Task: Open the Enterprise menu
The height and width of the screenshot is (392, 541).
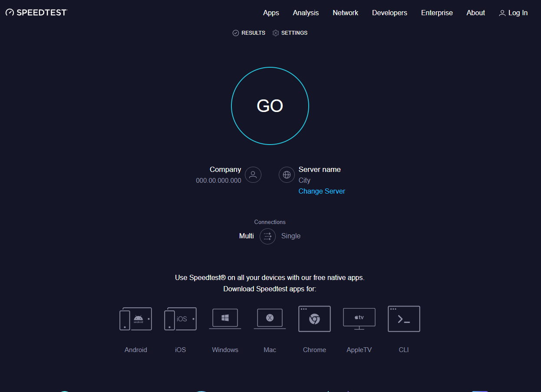Action: 437,13
